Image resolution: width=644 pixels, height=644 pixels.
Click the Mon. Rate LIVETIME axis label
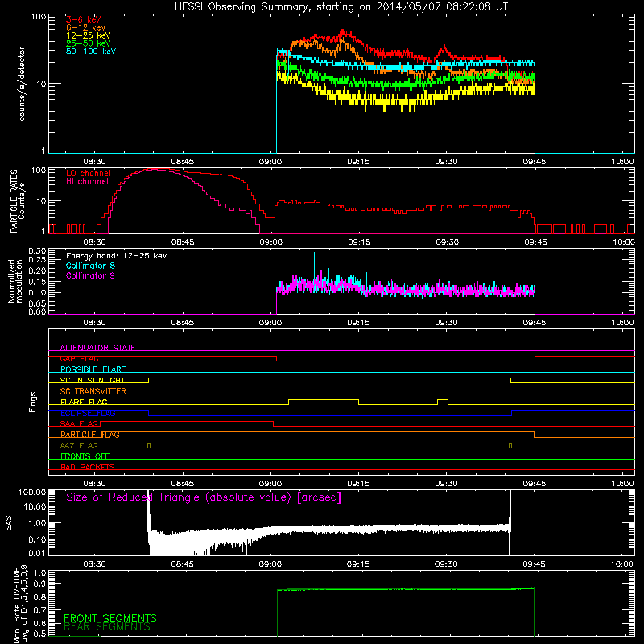20,604
